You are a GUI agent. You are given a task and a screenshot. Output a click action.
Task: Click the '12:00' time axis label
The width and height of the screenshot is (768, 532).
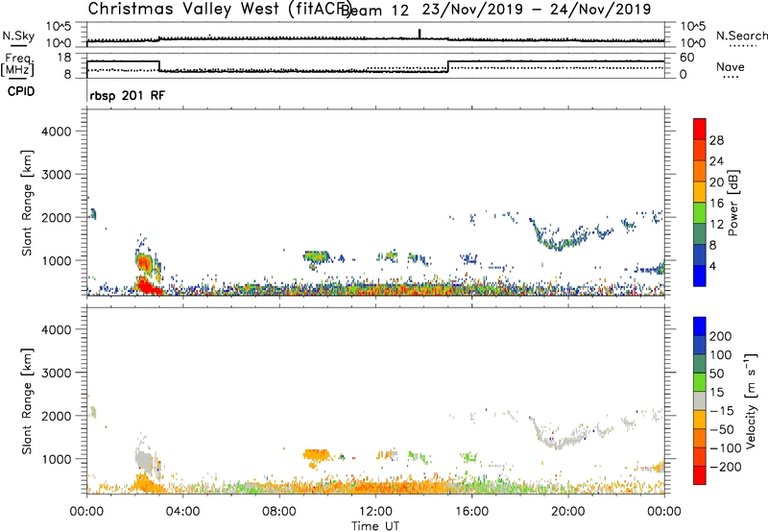375,512
